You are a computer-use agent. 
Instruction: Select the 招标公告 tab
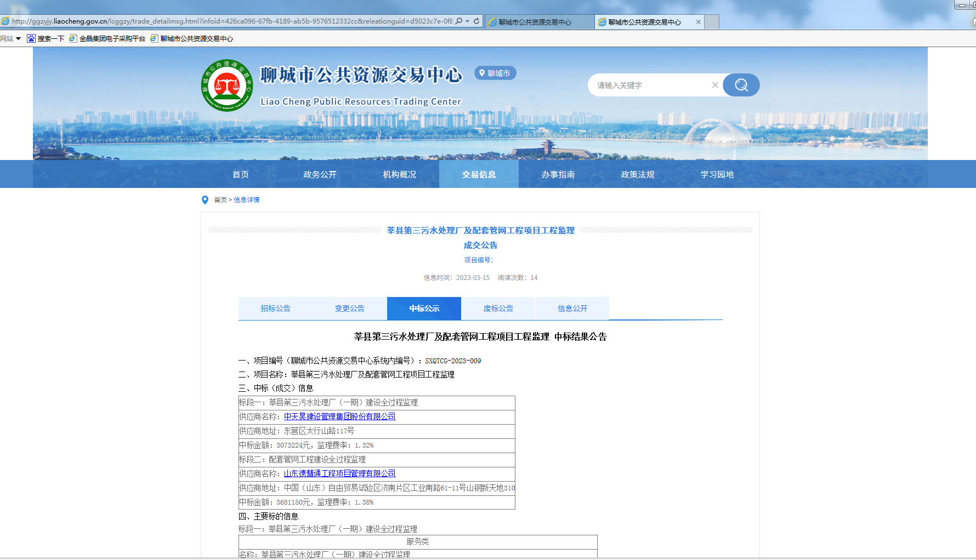click(276, 308)
